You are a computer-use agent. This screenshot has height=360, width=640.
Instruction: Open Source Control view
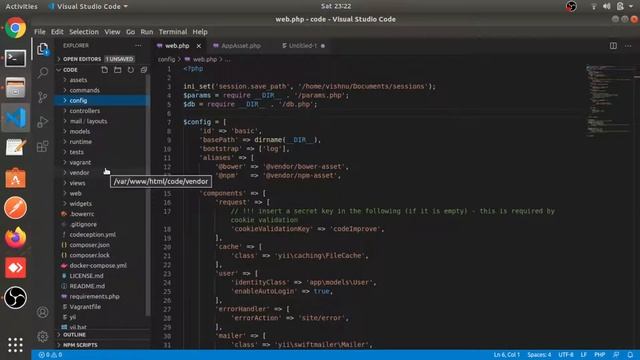tap(43, 97)
